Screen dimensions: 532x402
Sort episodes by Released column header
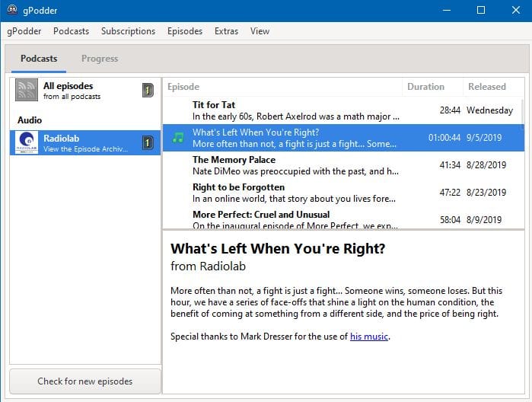coord(487,87)
